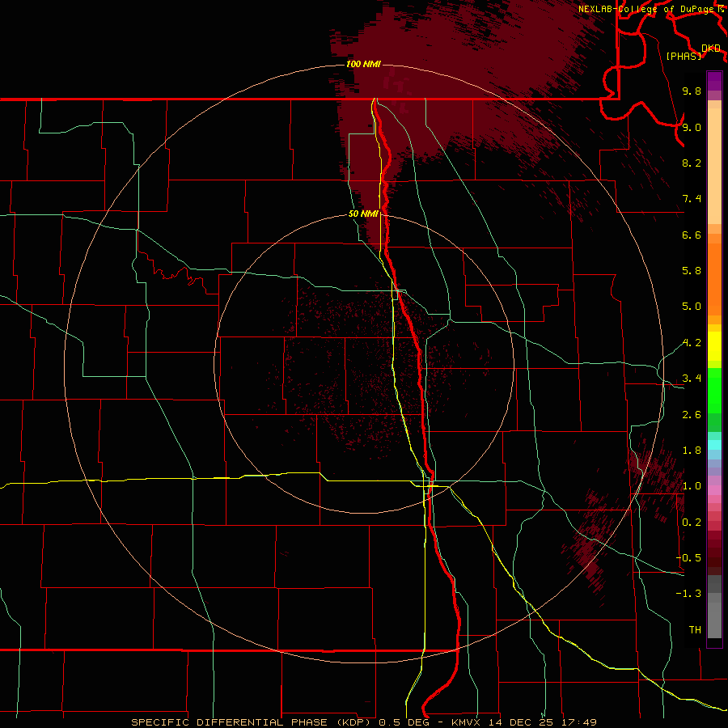The height and width of the screenshot is (728, 728).
Task: Click the bright green band of the color bar
Action: (714, 390)
